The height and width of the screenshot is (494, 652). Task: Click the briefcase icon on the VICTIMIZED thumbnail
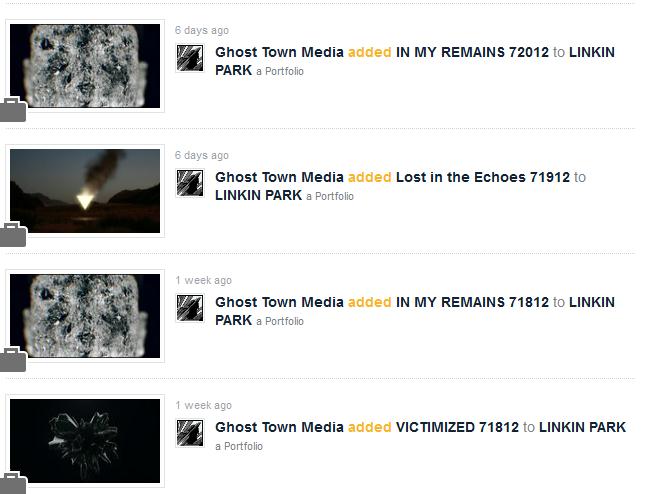tap(13, 483)
